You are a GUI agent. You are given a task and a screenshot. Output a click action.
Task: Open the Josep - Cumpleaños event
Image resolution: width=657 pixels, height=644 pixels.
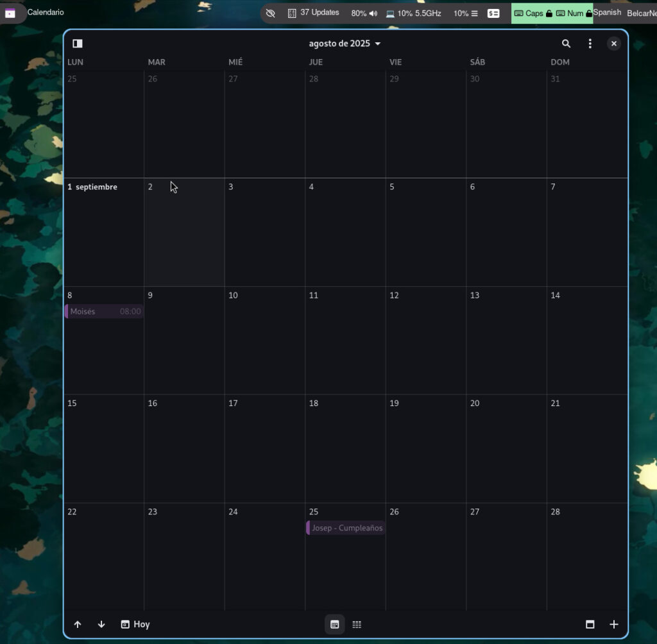click(x=346, y=528)
